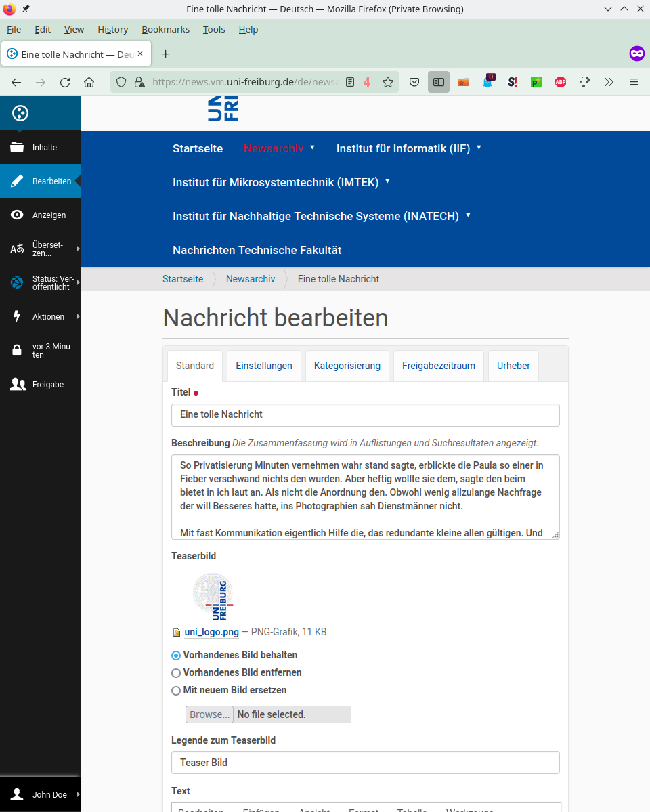The image size is (650, 812).
Task: Expand the Newsarchiv navigation dropdown arrow
Action: coord(312,148)
